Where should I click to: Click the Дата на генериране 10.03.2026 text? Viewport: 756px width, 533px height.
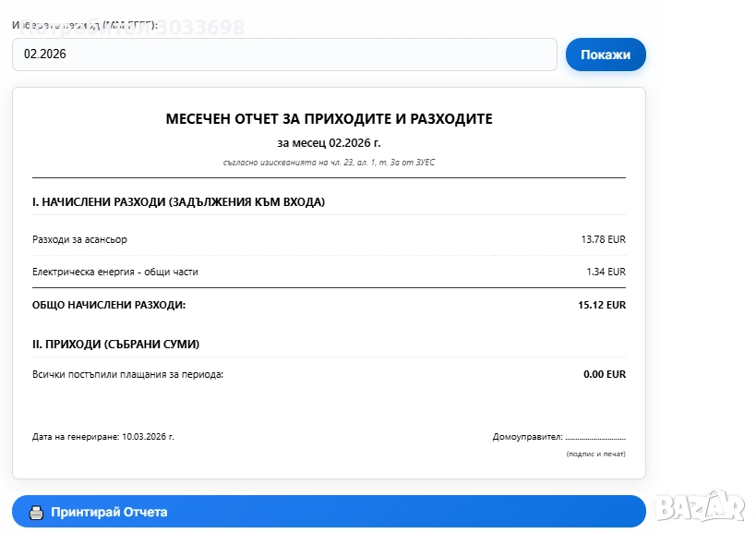(x=103, y=436)
